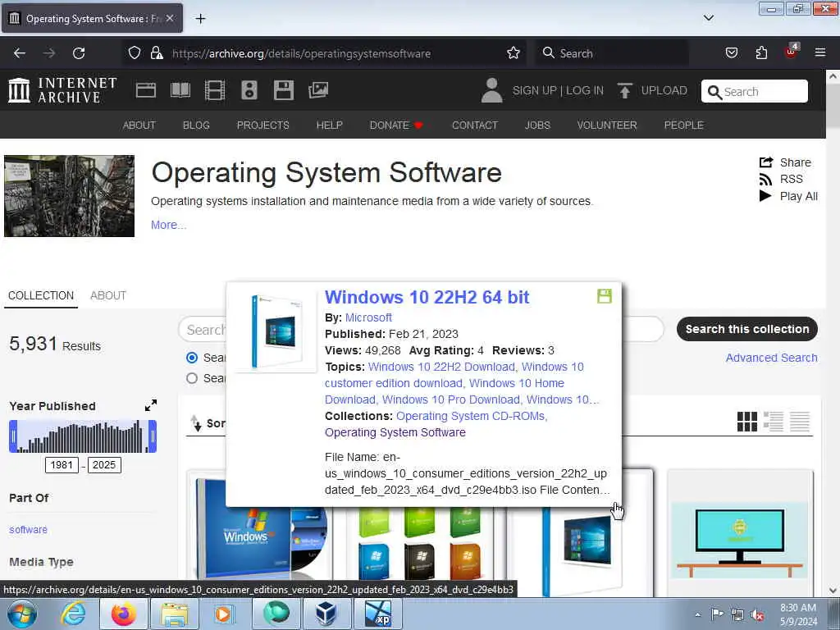Open the Video film strip icon

[215, 90]
